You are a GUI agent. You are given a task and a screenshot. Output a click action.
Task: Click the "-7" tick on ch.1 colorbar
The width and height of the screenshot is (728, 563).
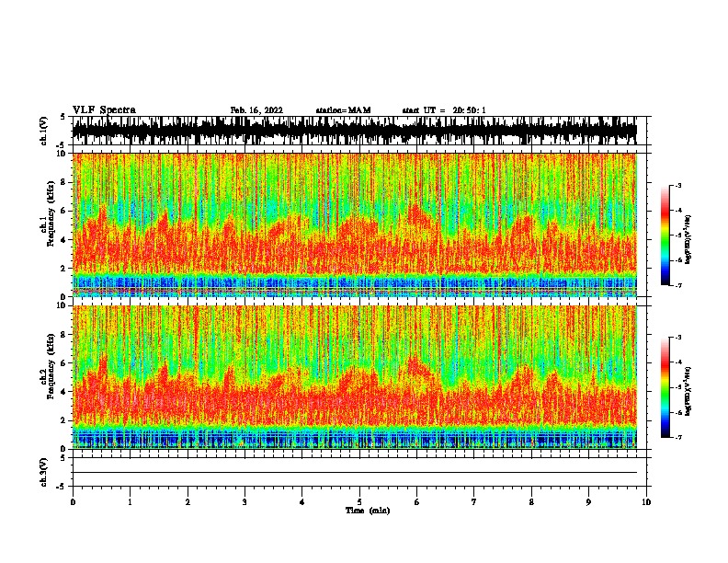coord(677,285)
